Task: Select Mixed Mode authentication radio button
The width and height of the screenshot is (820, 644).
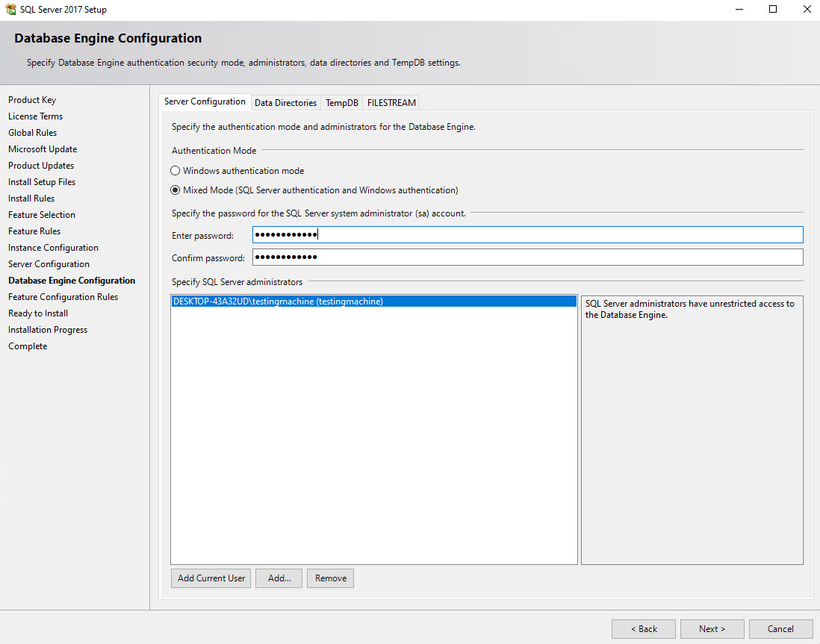Action: click(176, 190)
